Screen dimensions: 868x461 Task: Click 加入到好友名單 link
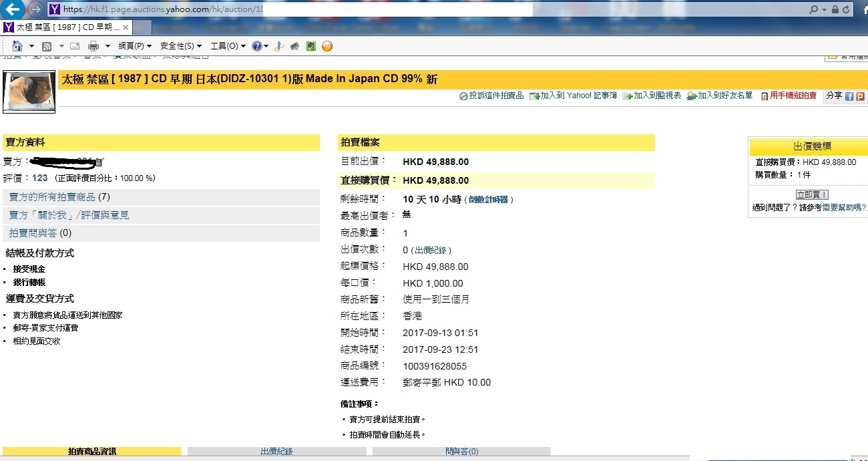(725, 96)
